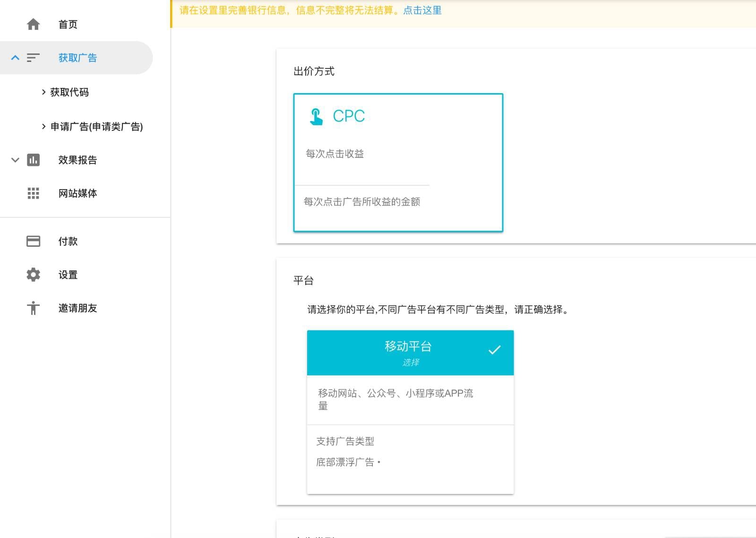The width and height of the screenshot is (756, 538).
Task: Click the hand pointer icon beside CPC
Action: click(x=316, y=116)
